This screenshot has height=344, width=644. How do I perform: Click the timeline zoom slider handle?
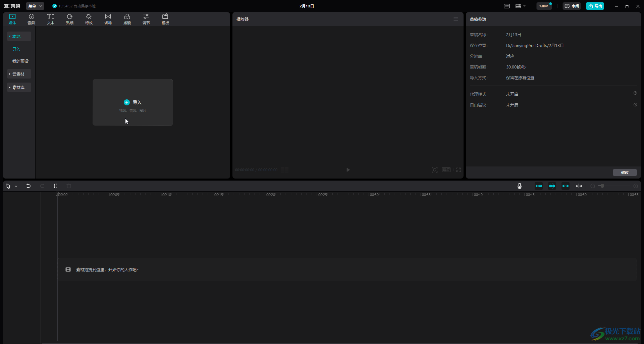point(602,186)
